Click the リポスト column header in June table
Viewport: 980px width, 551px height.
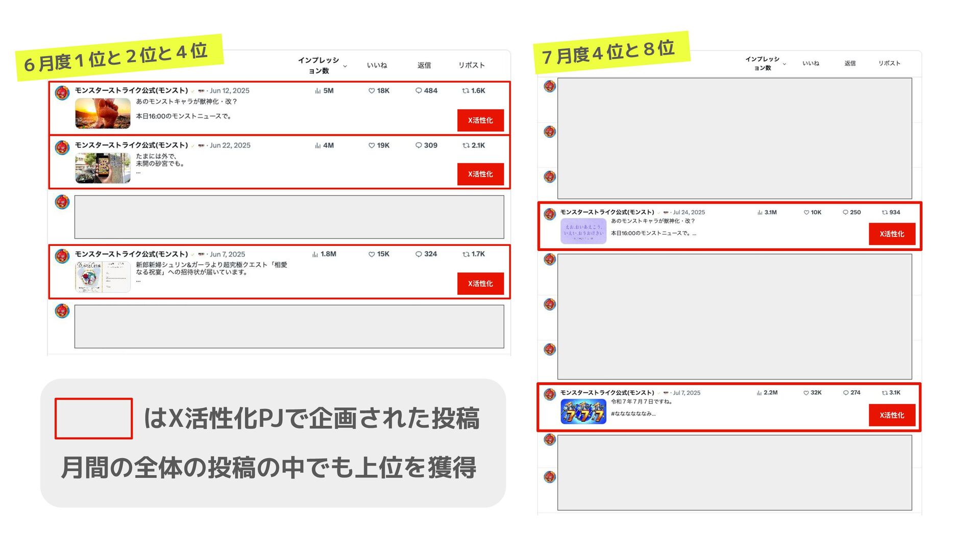(472, 65)
